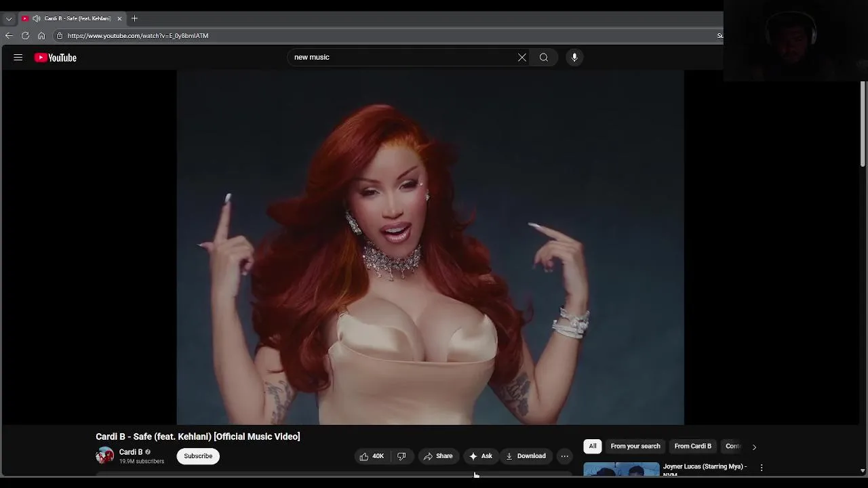Screen dimensions: 868x488
Task: Click the video player to pause
Action: 431,247
